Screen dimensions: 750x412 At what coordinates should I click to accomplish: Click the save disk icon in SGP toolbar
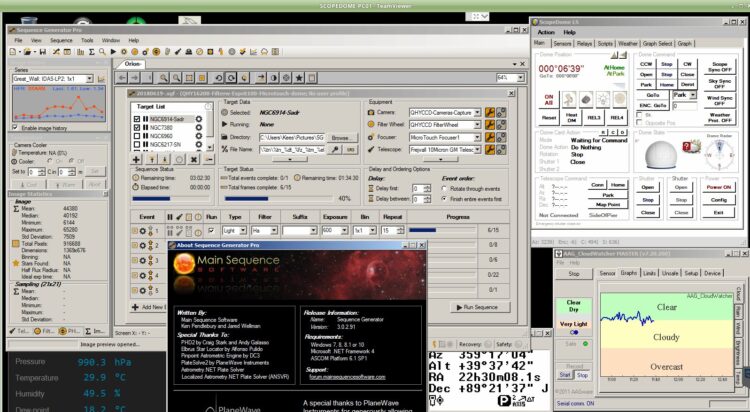point(43,52)
